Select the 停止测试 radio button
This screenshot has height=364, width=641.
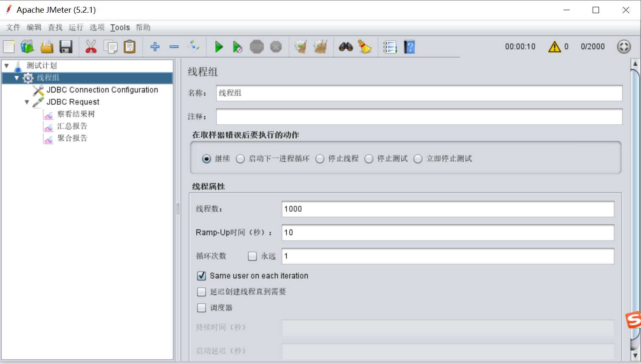pos(369,159)
